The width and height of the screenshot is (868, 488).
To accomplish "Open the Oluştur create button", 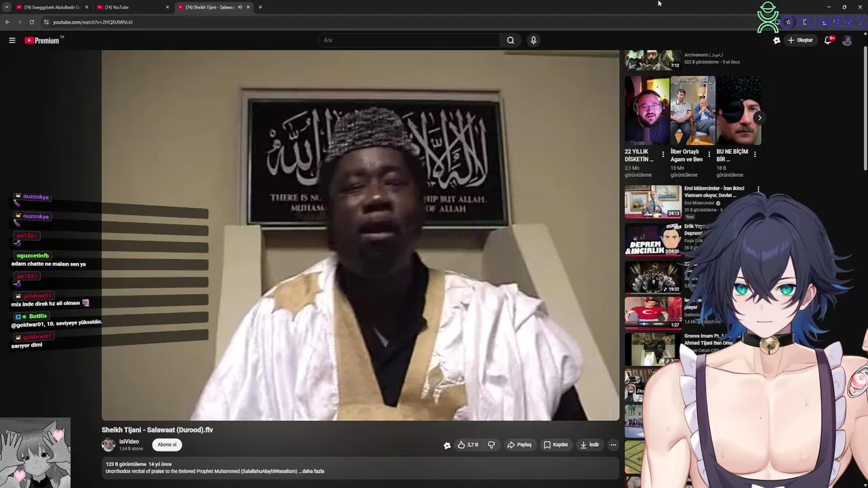I will click(x=800, y=40).
